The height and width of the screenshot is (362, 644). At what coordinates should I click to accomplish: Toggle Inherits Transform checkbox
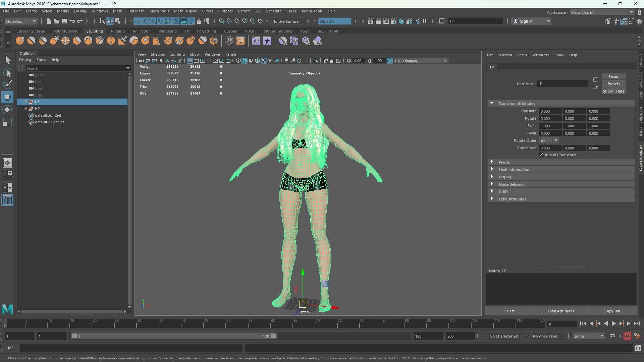point(541,155)
